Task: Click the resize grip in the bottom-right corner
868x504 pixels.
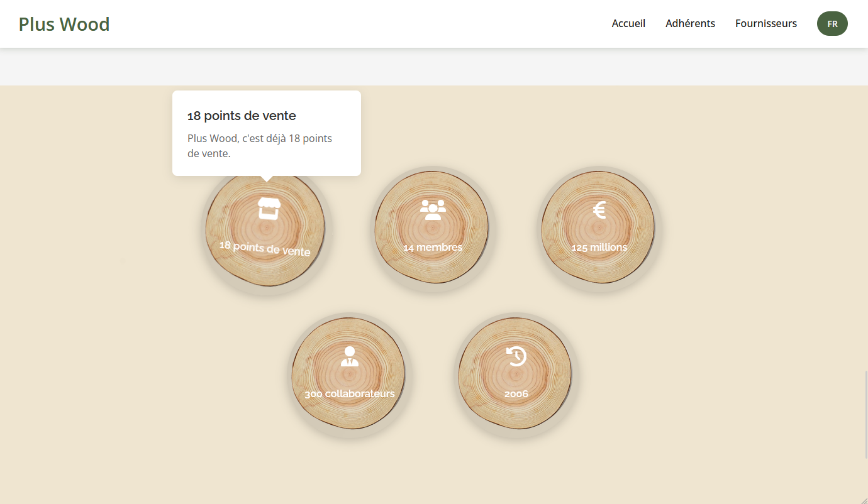Action: point(863,499)
